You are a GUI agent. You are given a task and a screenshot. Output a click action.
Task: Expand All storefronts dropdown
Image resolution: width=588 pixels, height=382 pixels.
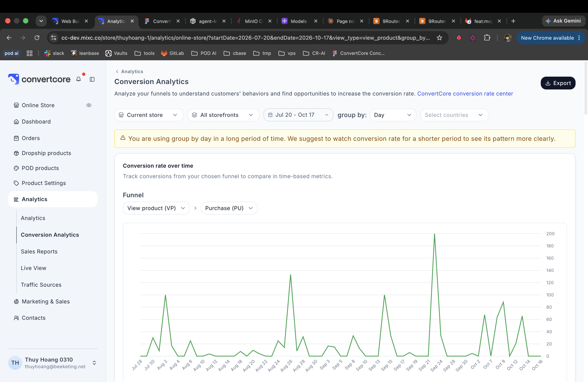pos(223,115)
